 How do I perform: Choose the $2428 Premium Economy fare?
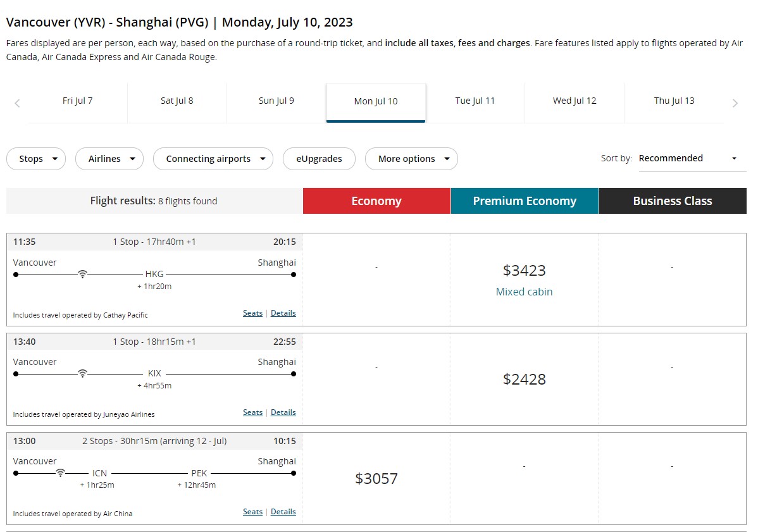(524, 379)
